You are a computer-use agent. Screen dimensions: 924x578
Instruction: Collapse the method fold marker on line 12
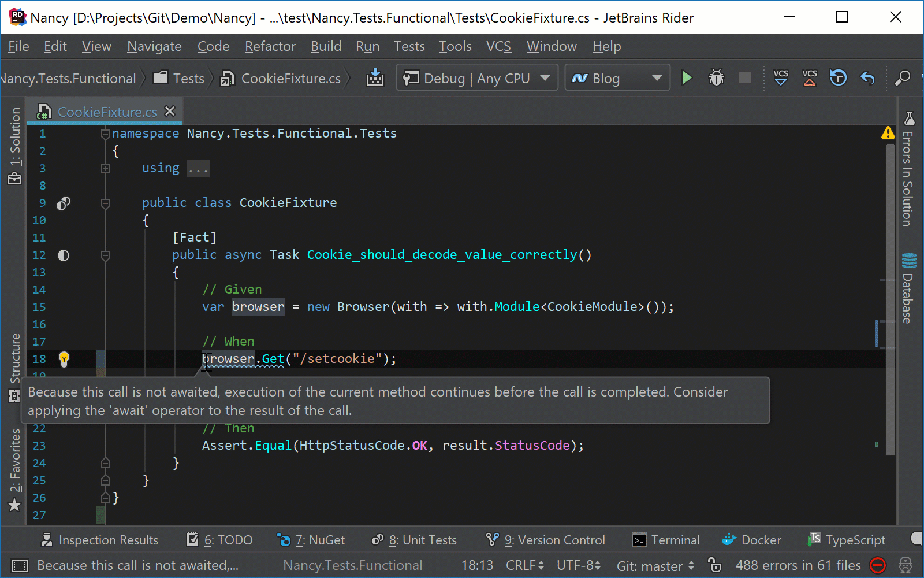tap(105, 255)
